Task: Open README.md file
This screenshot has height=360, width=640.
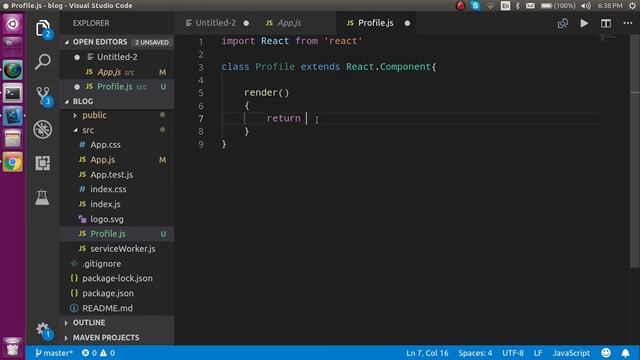Action: 117,308
